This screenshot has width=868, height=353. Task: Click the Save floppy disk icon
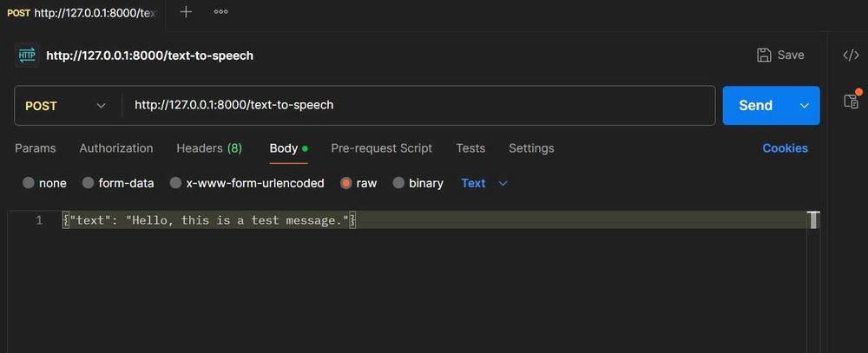tap(764, 55)
